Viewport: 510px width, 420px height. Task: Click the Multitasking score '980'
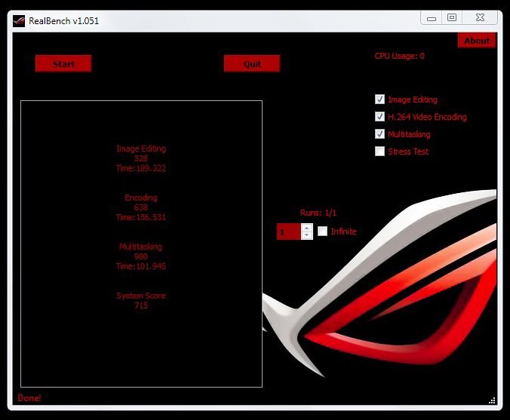(x=141, y=256)
